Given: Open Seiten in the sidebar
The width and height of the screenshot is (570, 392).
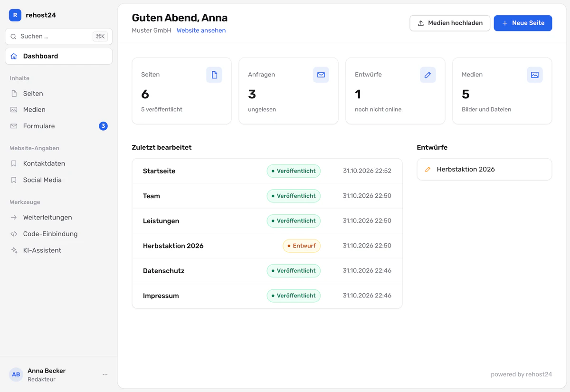Looking at the screenshot, I should click(59, 94).
